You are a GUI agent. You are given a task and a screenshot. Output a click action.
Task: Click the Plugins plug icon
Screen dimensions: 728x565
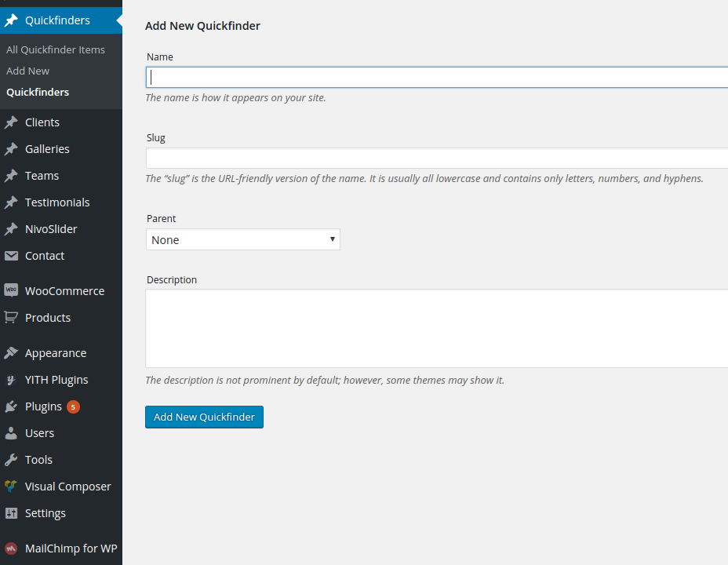click(x=11, y=406)
